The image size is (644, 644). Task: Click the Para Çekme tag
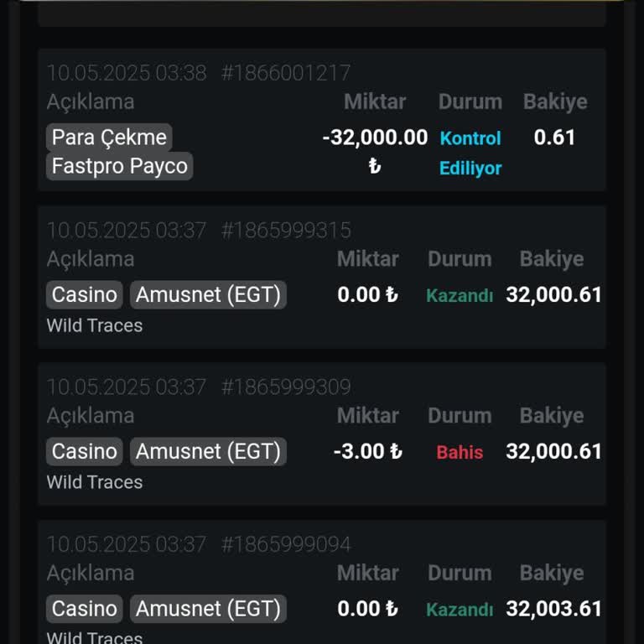point(109,138)
